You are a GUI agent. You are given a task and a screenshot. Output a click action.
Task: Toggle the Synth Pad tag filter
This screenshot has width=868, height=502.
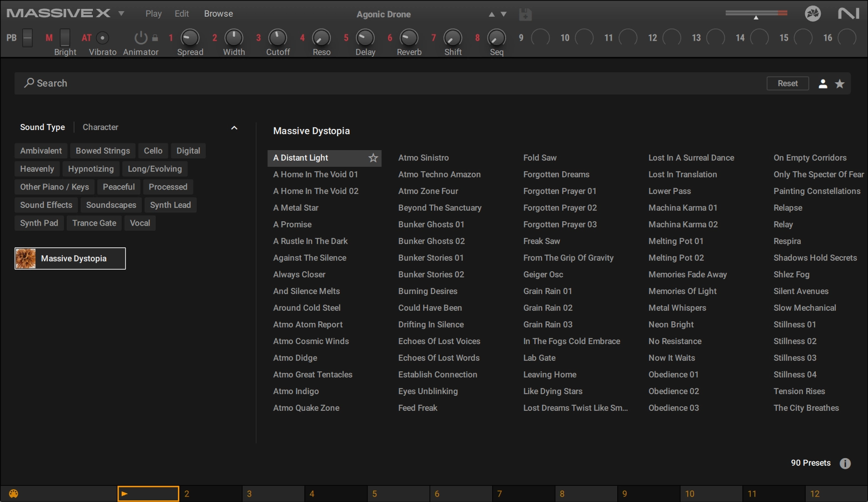click(x=39, y=223)
